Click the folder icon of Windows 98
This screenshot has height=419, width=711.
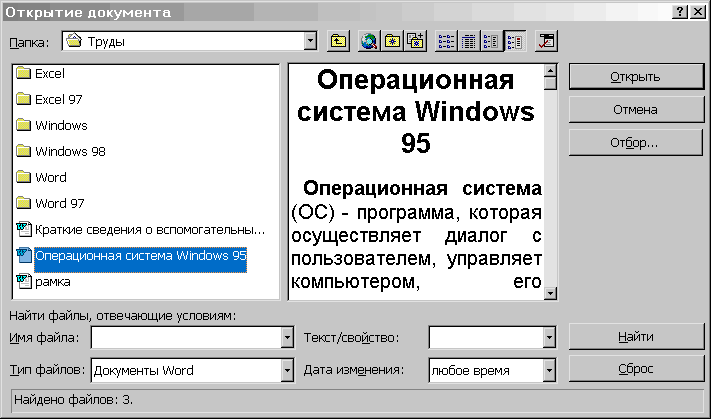coord(23,151)
